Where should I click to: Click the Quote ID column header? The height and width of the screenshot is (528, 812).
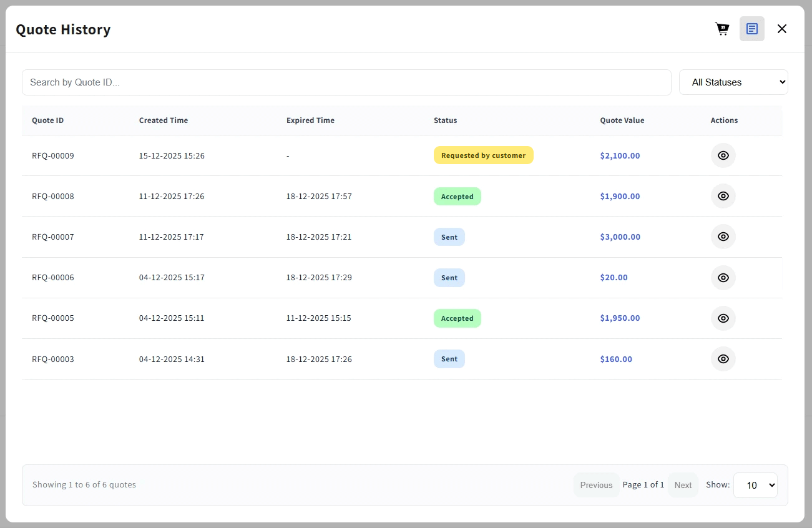pyautogui.click(x=47, y=120)
